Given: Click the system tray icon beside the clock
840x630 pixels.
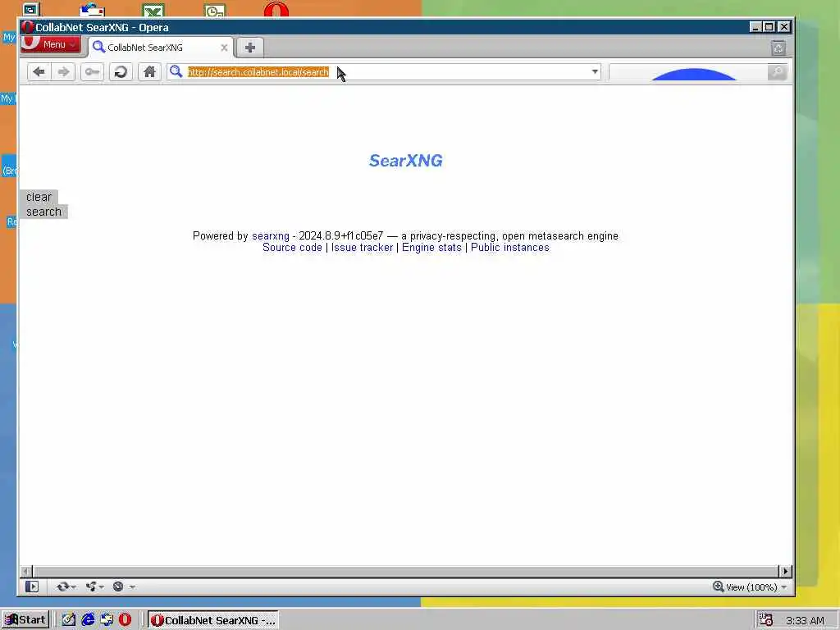Looking at the screenshot, I should [765, 620].
